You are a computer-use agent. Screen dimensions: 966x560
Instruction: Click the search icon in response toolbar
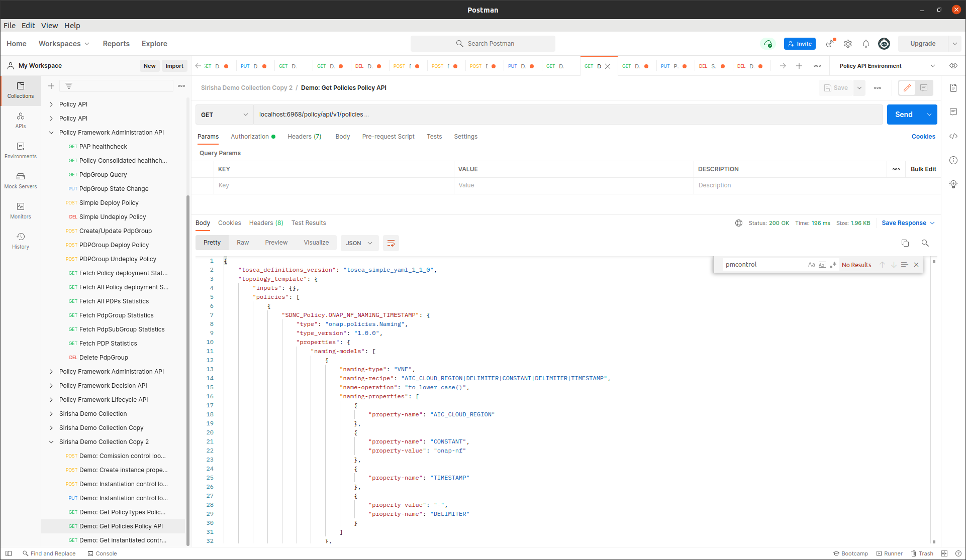coord(925,243)
